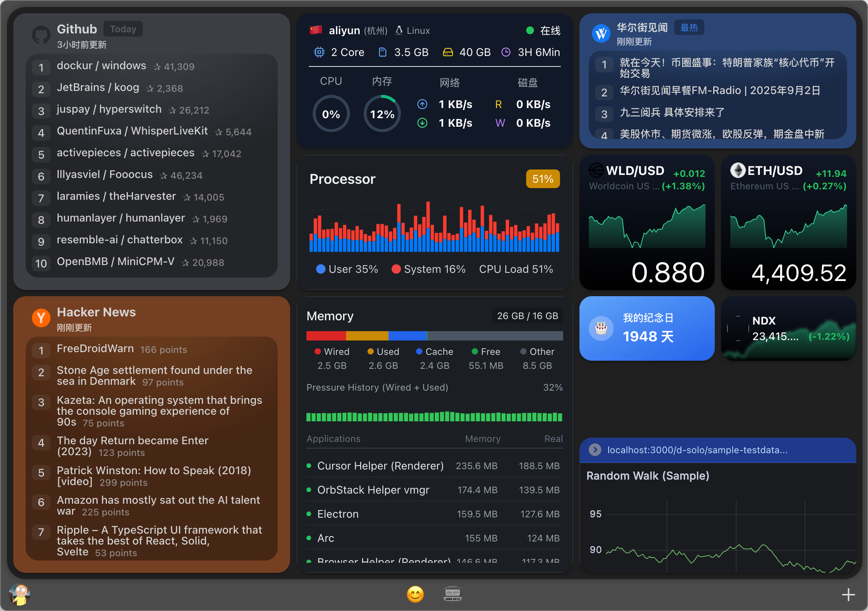Click the CPU chip icon beside 2 Core
Screen dimensions: 868x611
coord(319,52)
